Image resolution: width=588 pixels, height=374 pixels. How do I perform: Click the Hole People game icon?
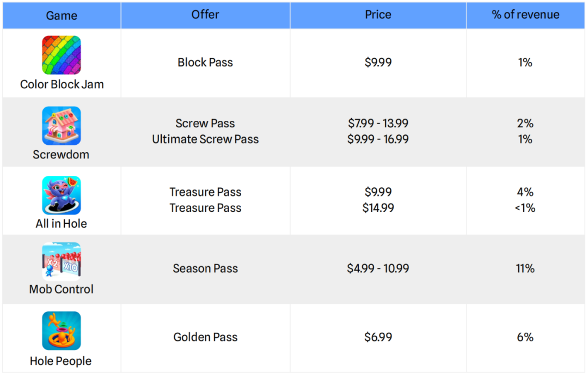[62, 331]
